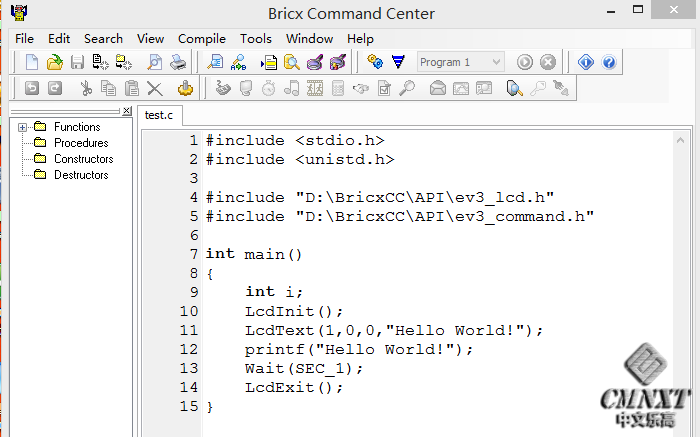
Task: Click the grey magnifying glass tool icon
Action: 407,88
